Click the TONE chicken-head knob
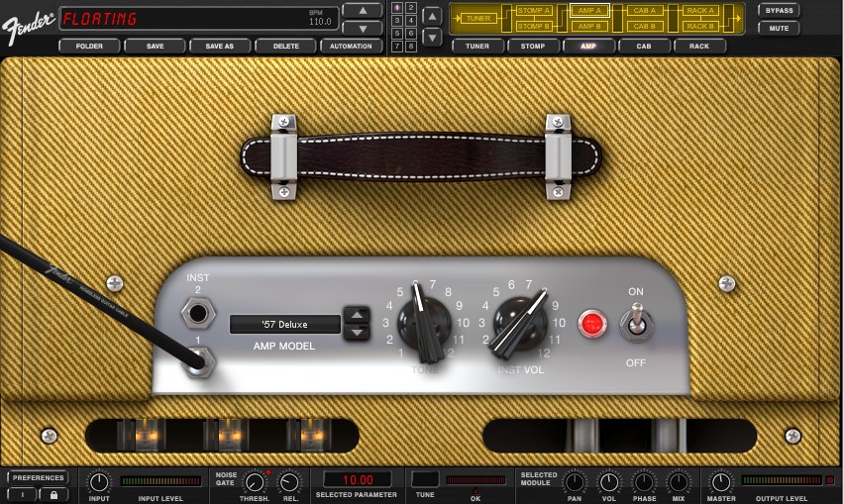This screenshot has width=844, height=504. pyautogui.click(x=425, y=323)
